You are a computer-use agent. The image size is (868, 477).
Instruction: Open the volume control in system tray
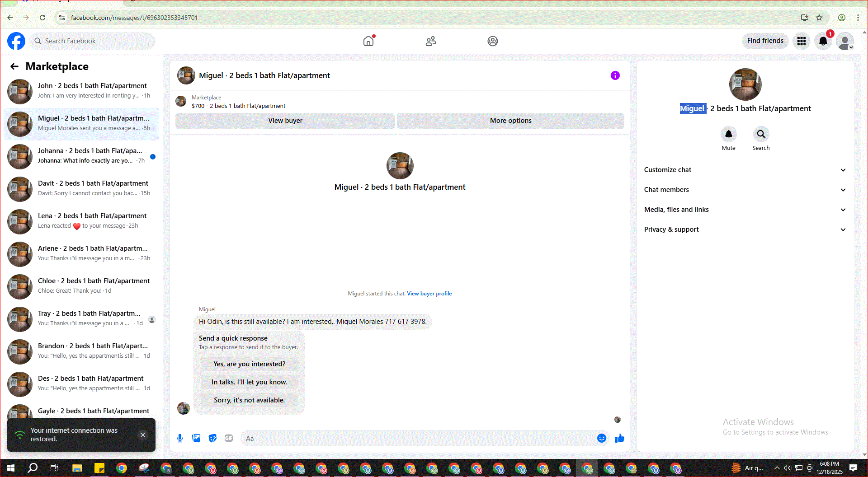[x=788, y=468]
